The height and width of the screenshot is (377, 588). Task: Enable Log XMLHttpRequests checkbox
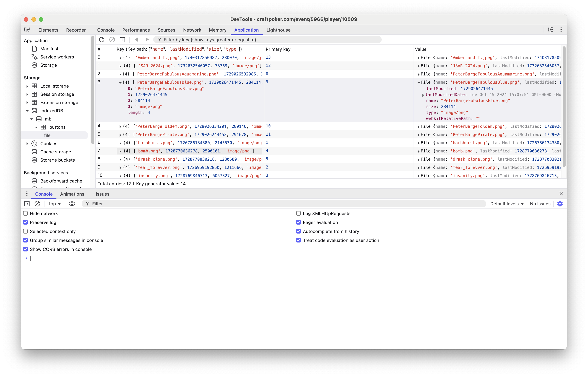coord(298,214)
